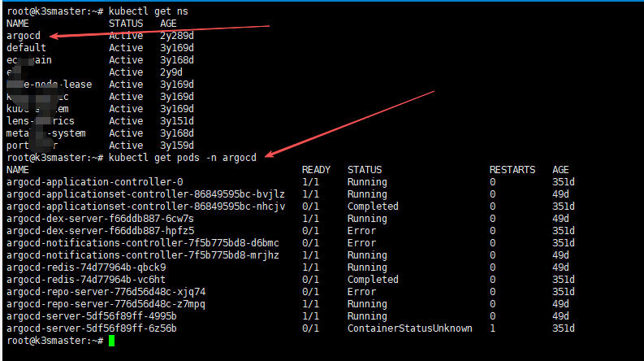
Task: Select notifications-controller pod ending 'd6bmc'
Action: [x=142, y=243]
